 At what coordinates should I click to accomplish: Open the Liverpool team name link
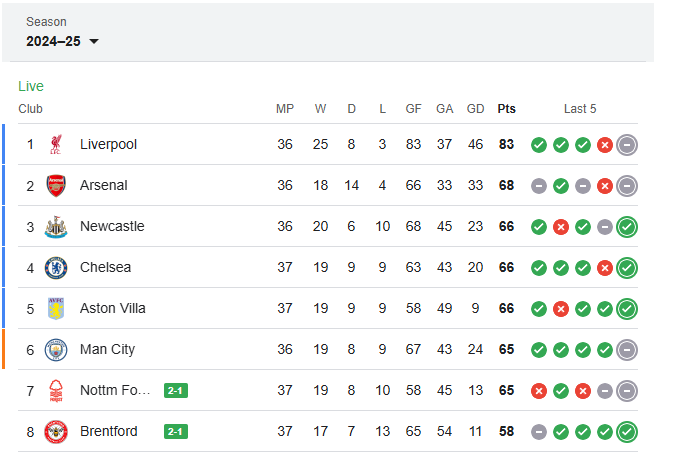[108, 144]
